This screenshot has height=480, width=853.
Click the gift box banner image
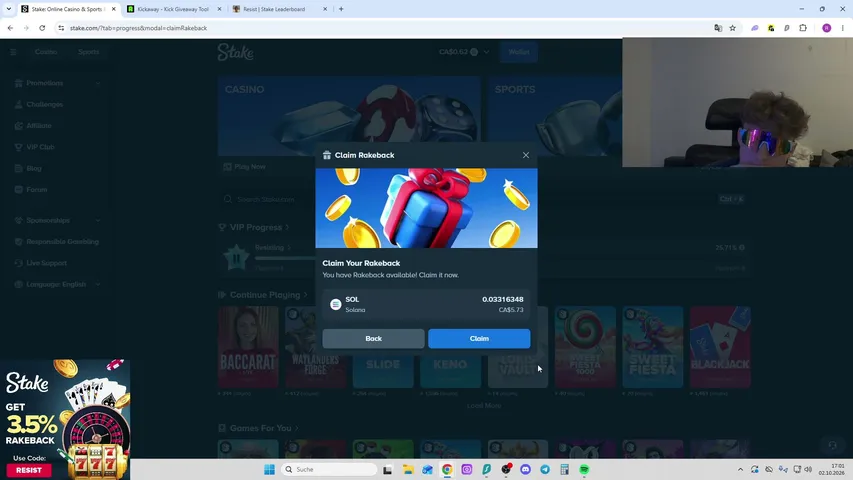(426, 208)
